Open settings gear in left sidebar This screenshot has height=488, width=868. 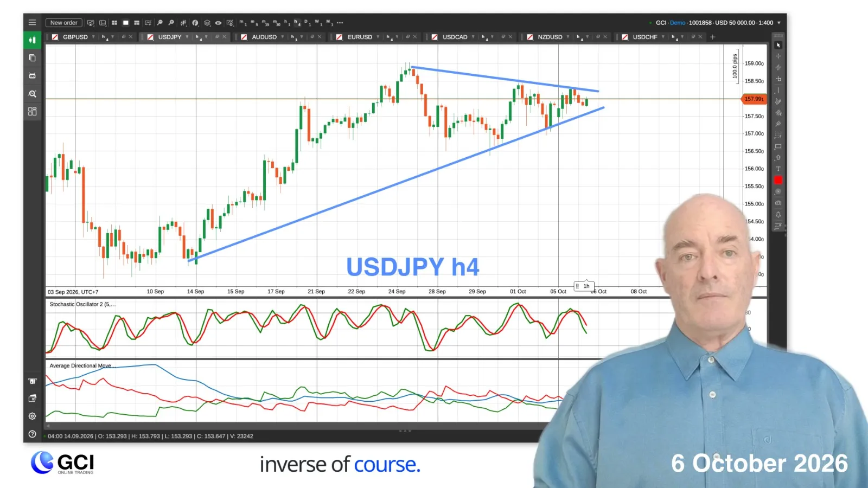click(32, 416)
